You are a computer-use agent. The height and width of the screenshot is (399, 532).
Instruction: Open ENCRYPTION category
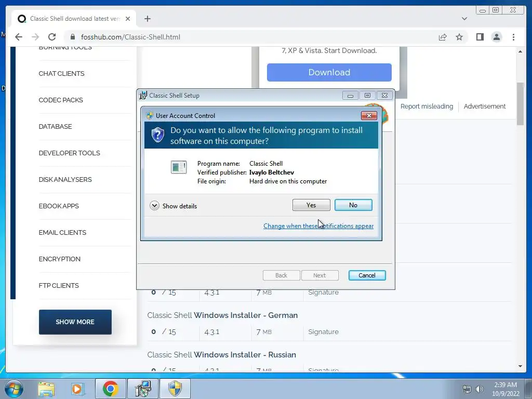click(x=59, y=259)
